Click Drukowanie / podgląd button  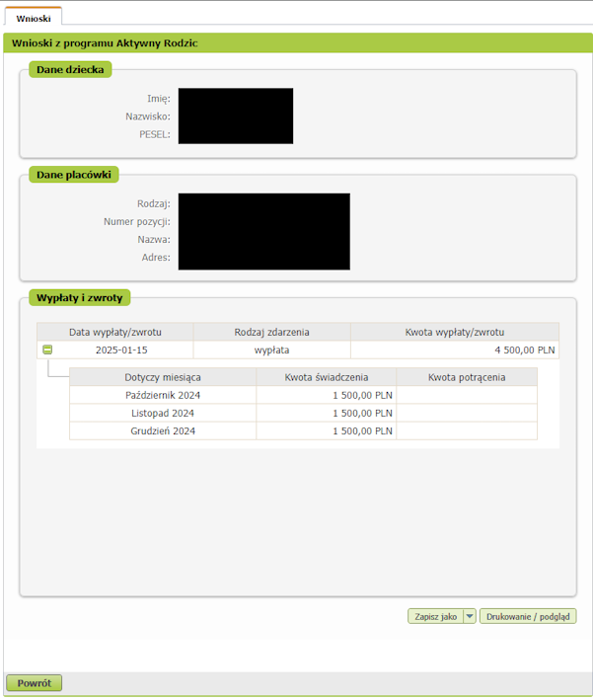coord(528,616)
